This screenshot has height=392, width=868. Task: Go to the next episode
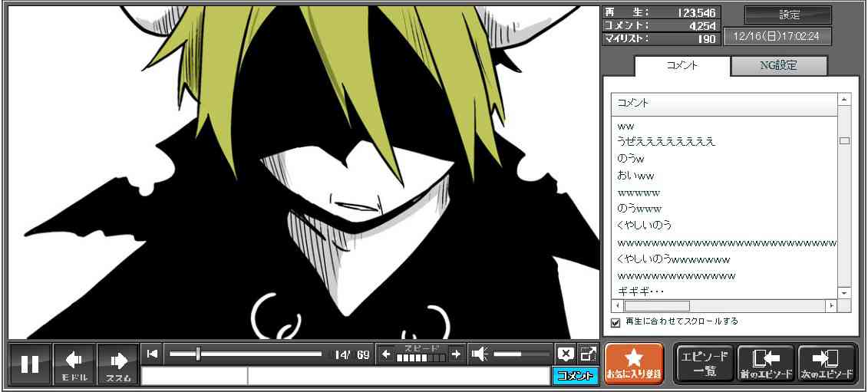point(827,364)
